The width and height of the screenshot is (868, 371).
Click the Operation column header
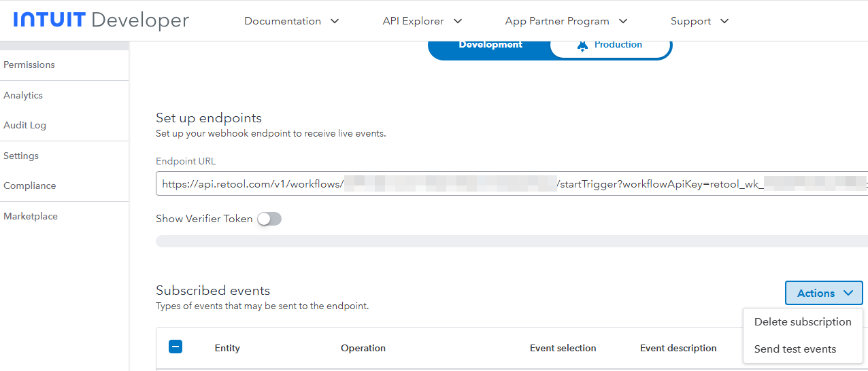(x=363, y=348)
